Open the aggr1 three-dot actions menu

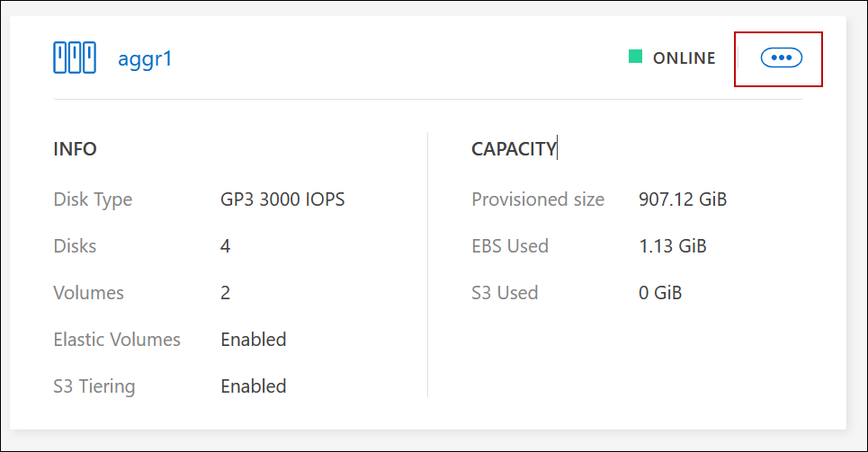coord(781,58)
